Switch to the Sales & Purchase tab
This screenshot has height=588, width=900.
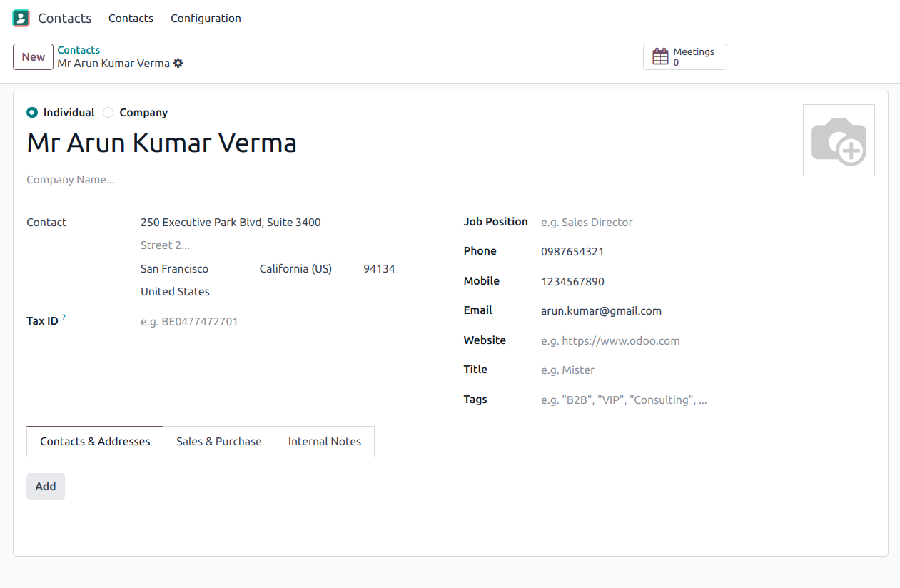(x=218, y=442)
